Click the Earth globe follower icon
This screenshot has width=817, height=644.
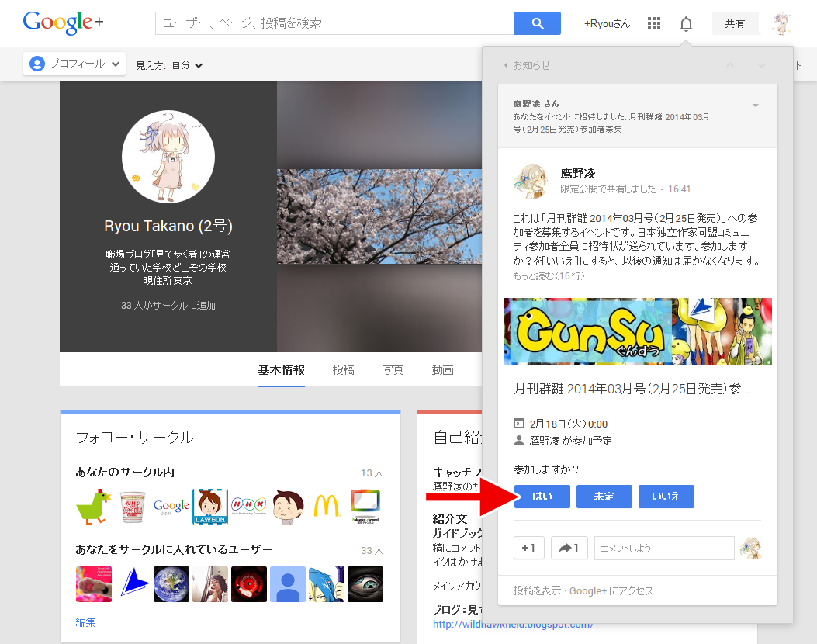click(171, 584)
